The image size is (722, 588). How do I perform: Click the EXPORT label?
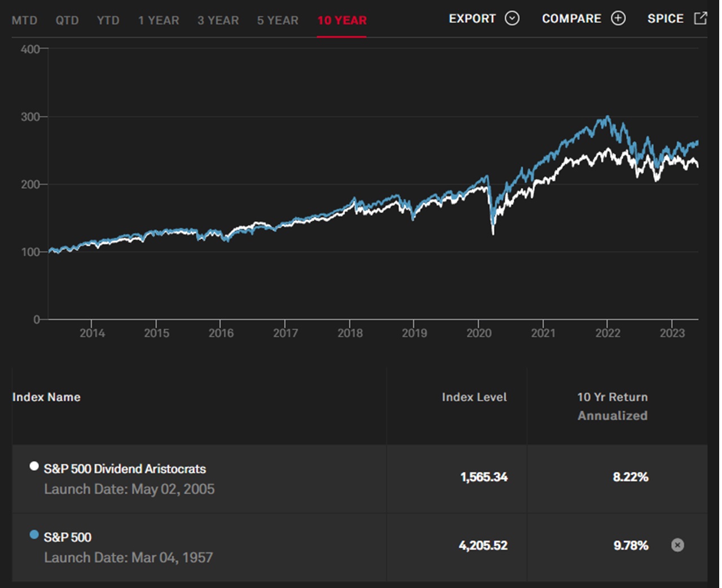pos(472,19)
